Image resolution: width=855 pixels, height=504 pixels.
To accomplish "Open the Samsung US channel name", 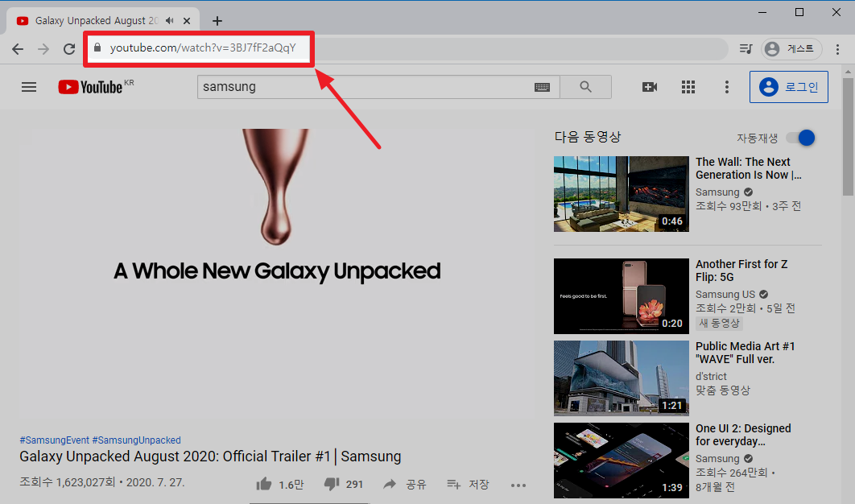I will pyautogui.click(x=725, y=295).
